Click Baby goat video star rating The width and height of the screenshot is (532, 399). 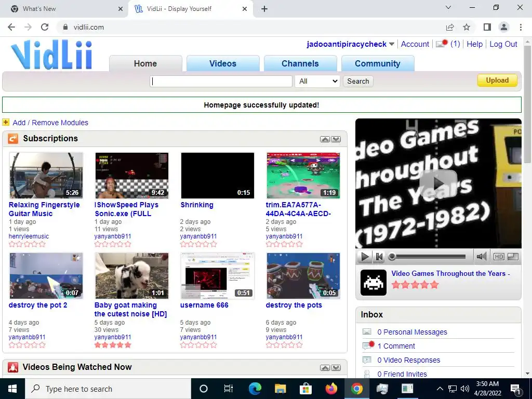click(113, 345)
